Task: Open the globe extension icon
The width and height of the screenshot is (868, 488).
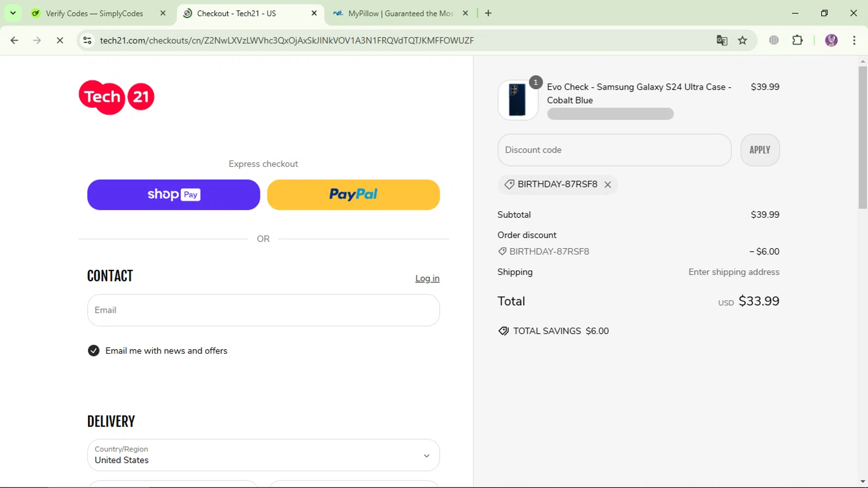Action: [x=774, y=41]
